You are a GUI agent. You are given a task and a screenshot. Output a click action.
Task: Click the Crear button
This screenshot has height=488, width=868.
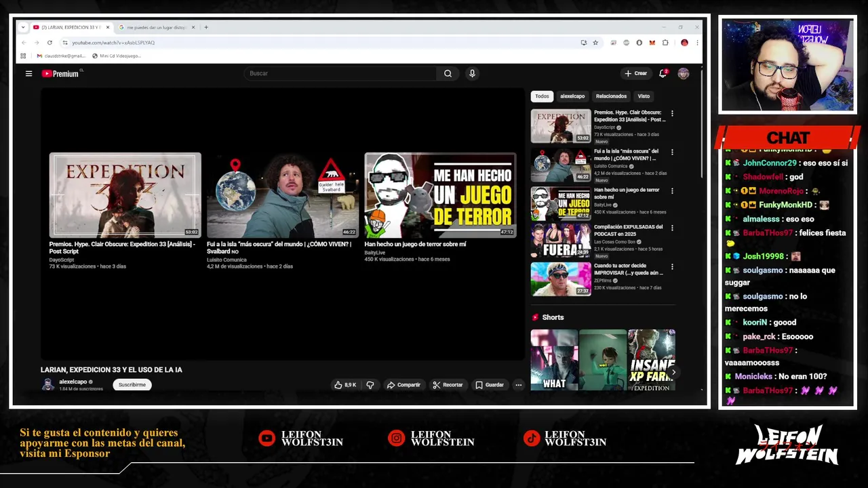636,73
